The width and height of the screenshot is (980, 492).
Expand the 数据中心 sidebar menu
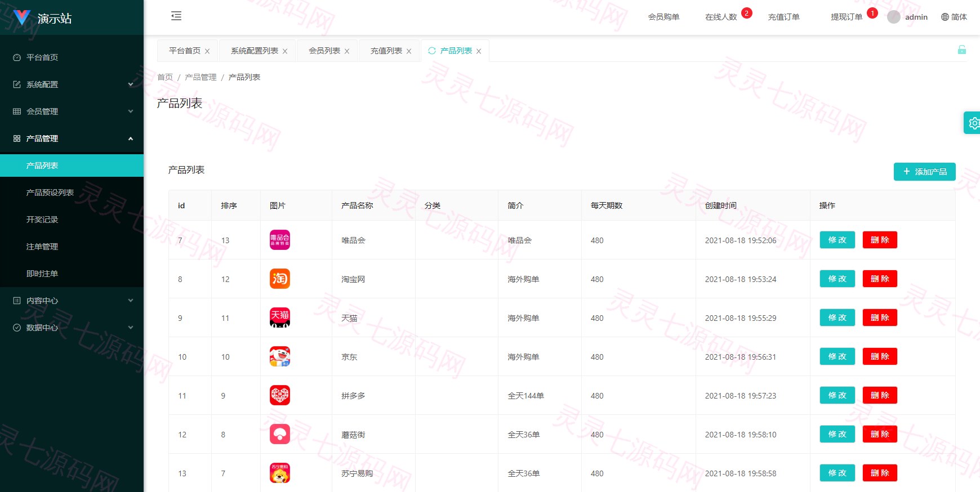point(72,328)
